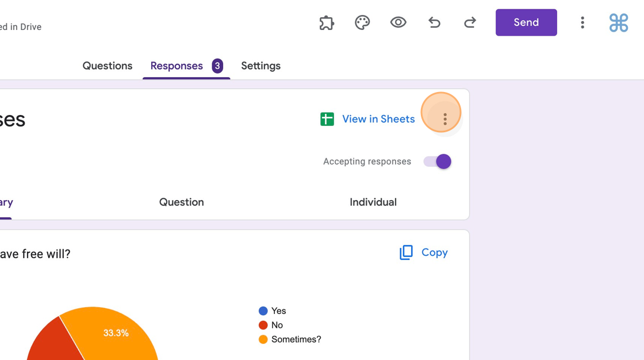Click the orange Sometimes? legend dot
This screenshot has height=360, width=644.
[263, 339]
